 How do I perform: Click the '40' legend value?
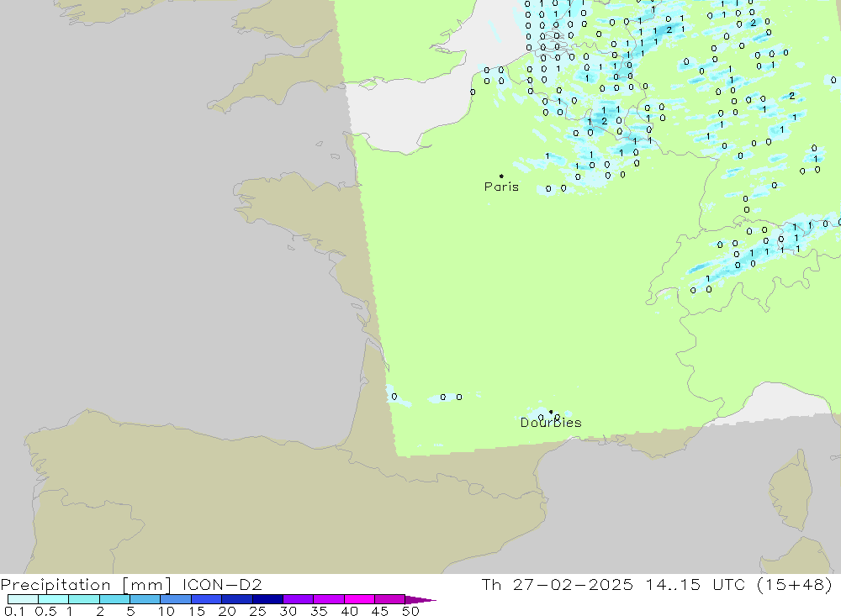tap(350, 611)
